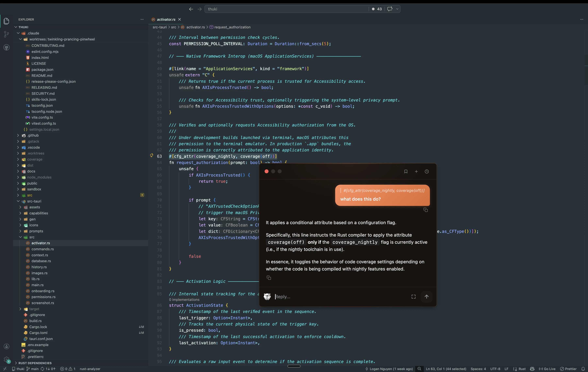Open the layout dropdown next to the 43 badge

pos(398,9)
